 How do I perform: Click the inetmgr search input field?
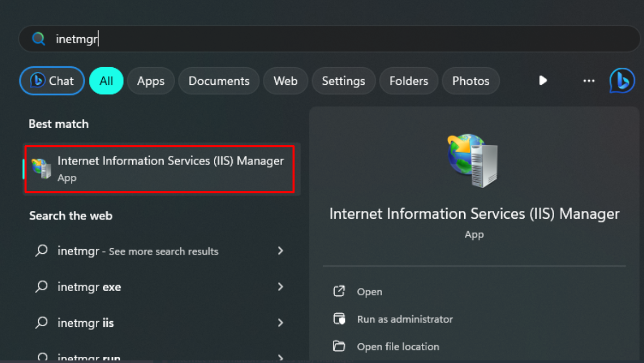[x=329, y=39]
